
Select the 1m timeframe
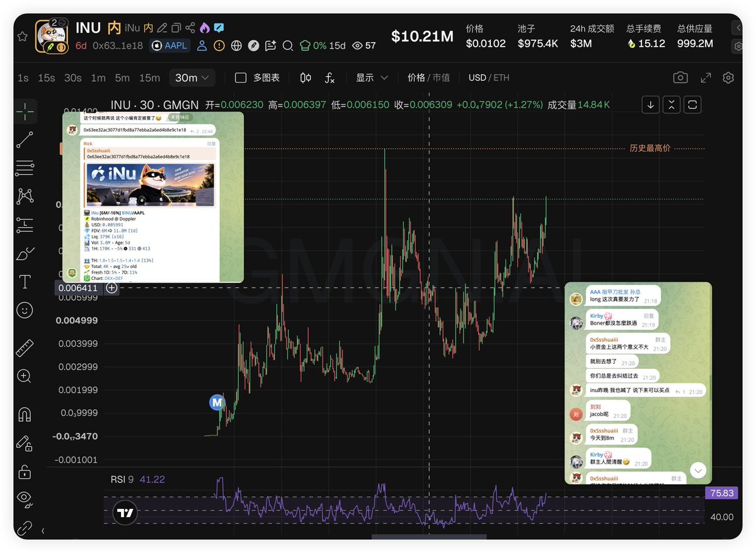point(98,78)
